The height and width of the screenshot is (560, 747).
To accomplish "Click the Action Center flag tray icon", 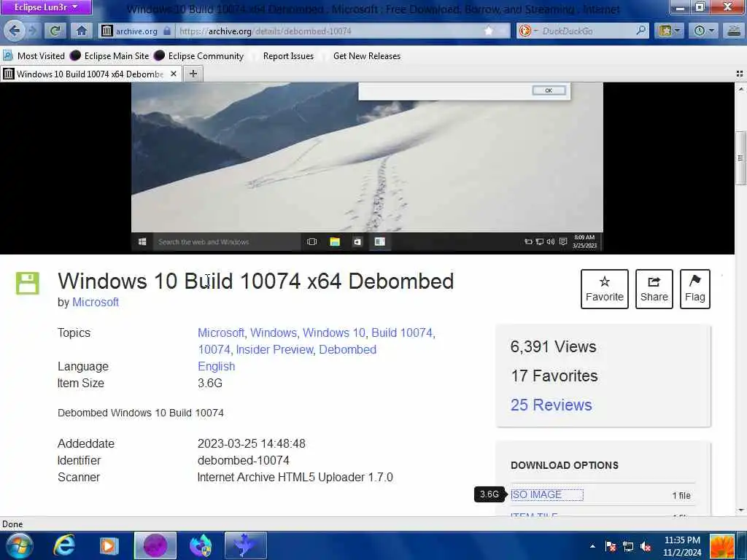I will 611,546.
